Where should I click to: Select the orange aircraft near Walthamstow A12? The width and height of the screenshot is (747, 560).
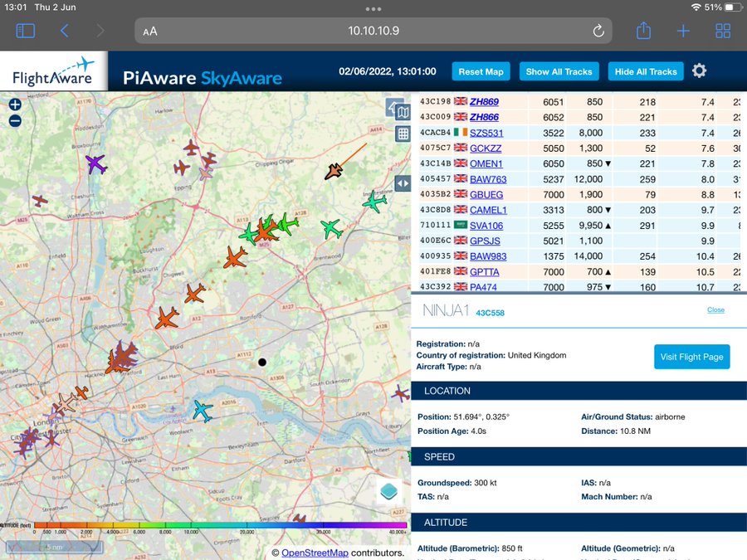[167, 318]
